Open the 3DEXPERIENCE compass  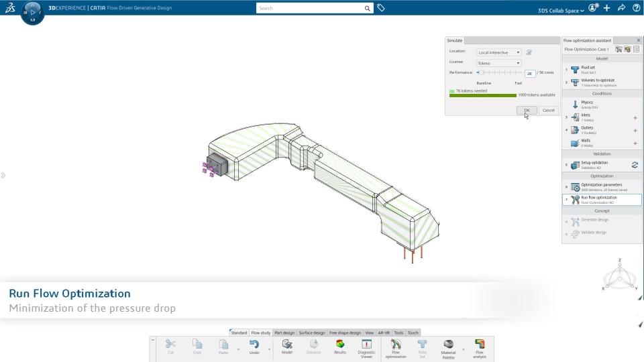pos(32,13)
